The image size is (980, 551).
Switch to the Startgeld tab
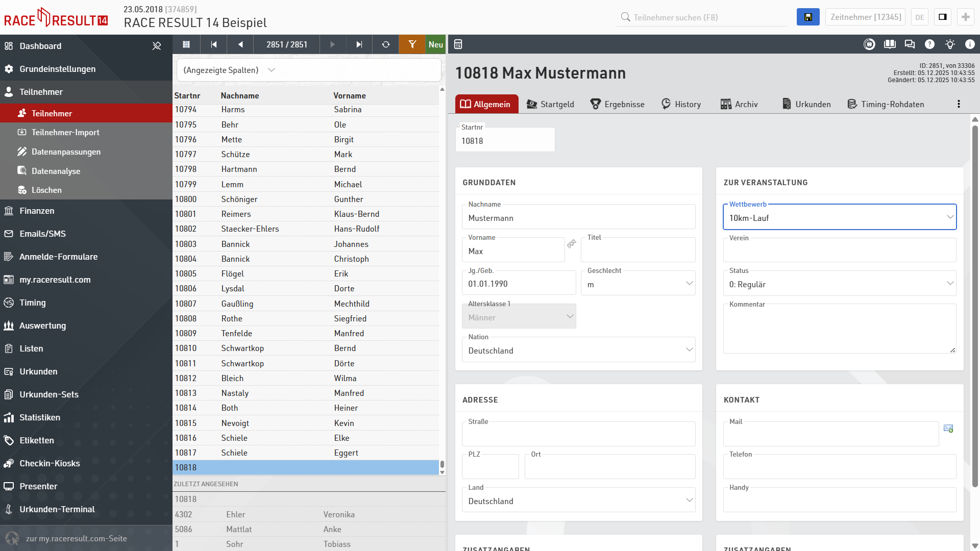[550, 104]
